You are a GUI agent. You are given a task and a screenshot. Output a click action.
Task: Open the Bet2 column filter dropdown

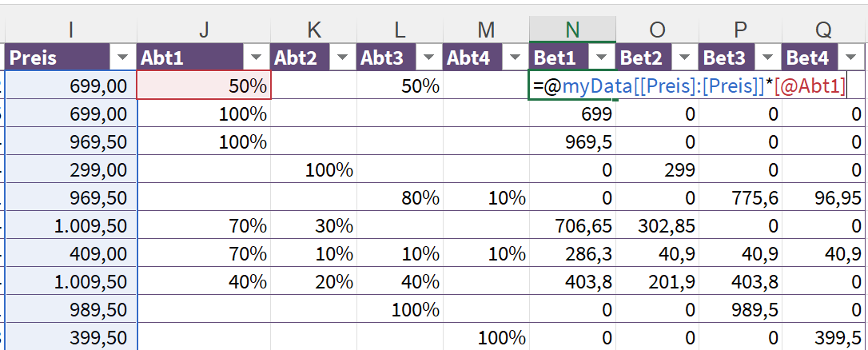[685, 58]
